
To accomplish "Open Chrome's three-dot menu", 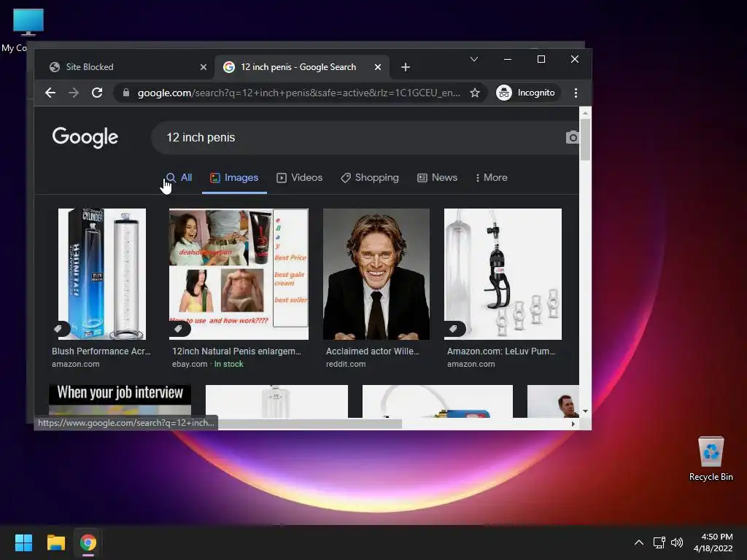I will [x=576, y=93].
